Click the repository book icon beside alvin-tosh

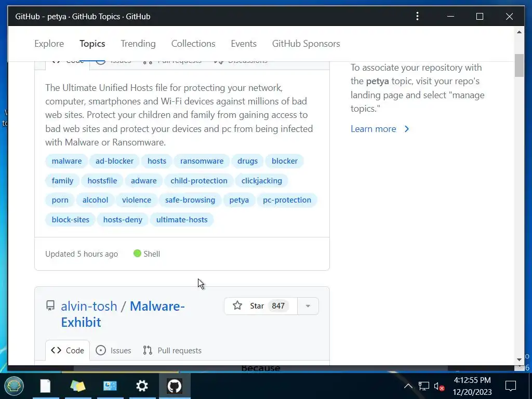click(50, 305)
